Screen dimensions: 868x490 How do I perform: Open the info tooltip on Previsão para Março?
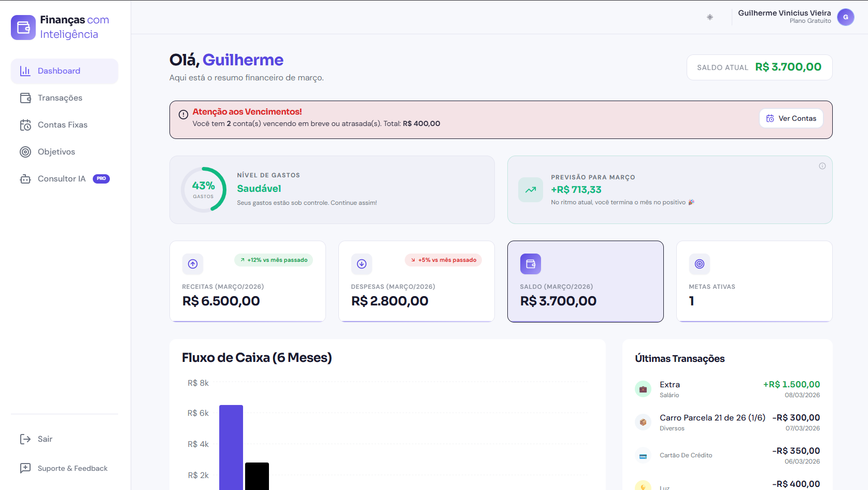822,166
